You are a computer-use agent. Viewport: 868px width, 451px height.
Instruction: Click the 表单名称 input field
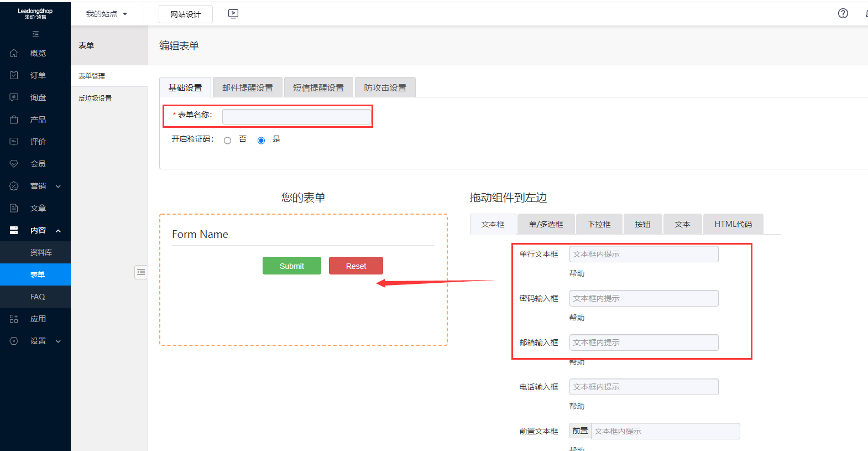click(296, 116)
